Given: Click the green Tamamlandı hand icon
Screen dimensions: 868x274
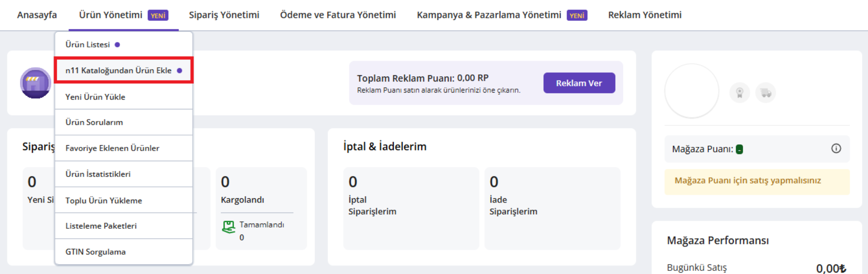Looking at the screenshot, I should [x=229, y=227].
